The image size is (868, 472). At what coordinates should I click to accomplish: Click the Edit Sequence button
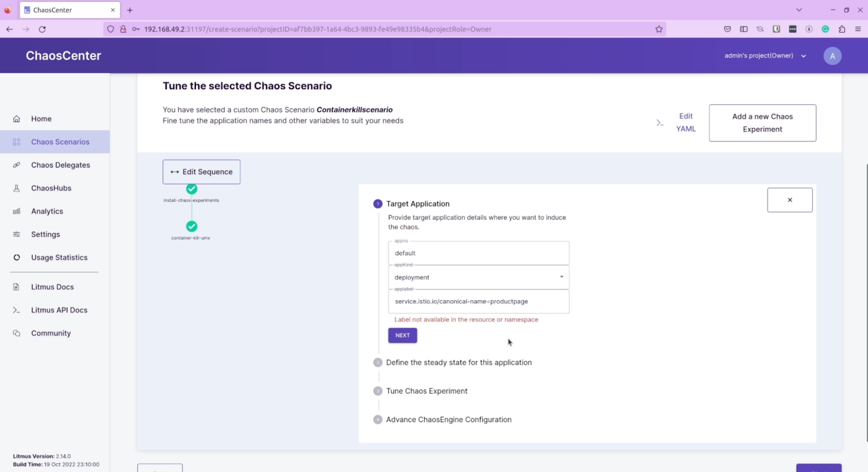[x=201, y=172]
